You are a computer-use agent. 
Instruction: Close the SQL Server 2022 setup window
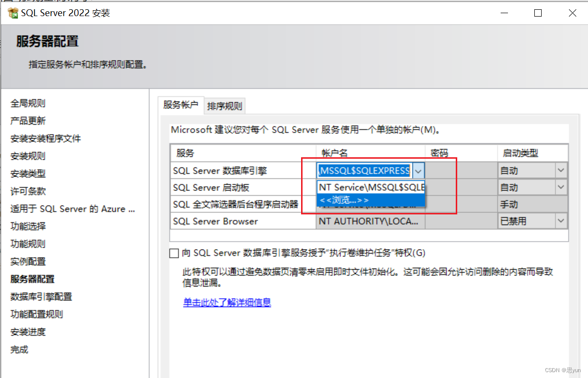click(572, 13)
